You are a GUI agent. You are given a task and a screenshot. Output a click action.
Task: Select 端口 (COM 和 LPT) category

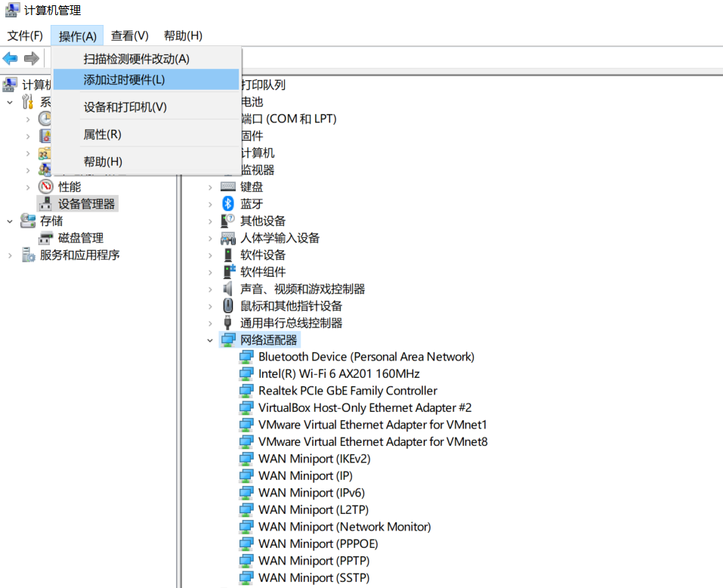289,119
